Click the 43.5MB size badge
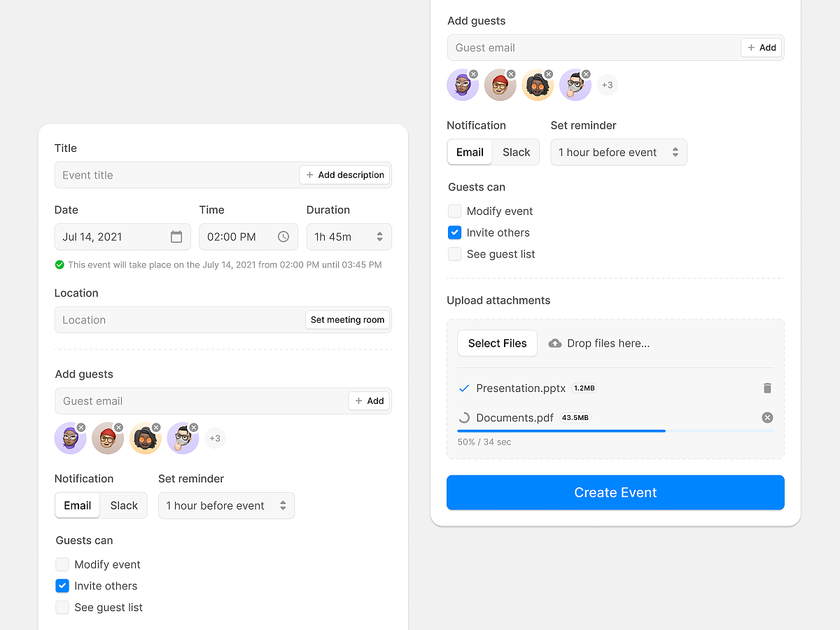Screen dimensions: 840x630 [575, 418]
